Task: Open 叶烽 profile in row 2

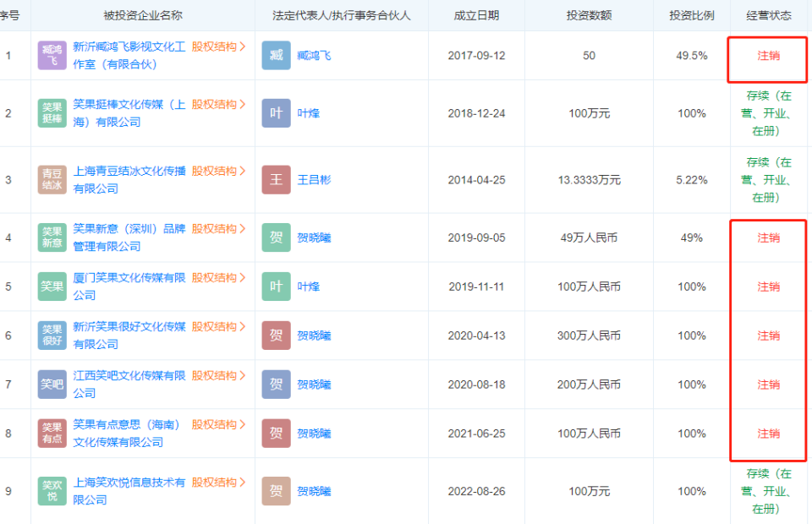Action: click(x=308, y=113)
